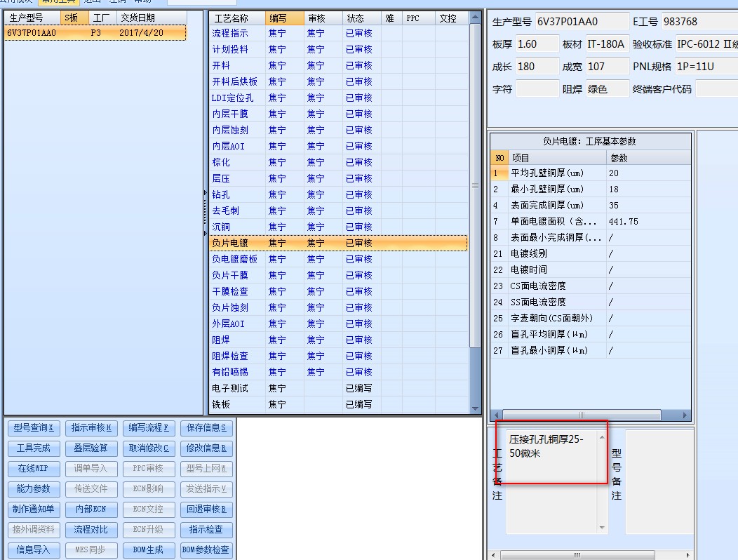Viewport: 738px width, 560px height.
Task: Click the 板厚 field showing 1.60
Action: pos(537,44)
